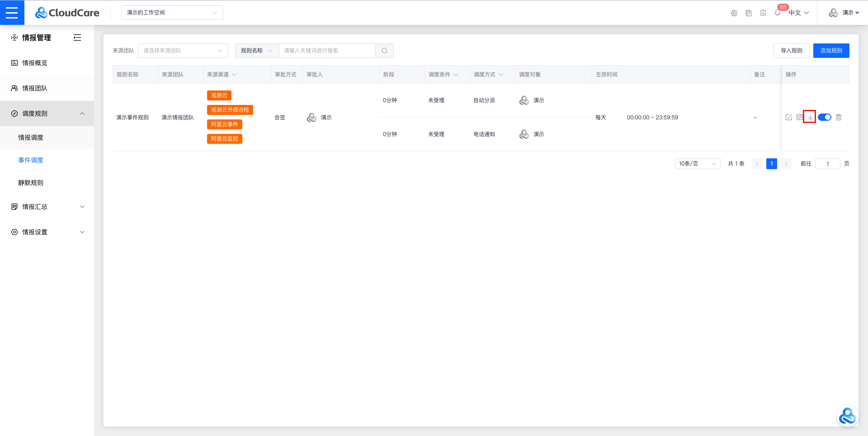Disable the 演示事件规则 enable switch
The width and height of the screenshot is (868, 436).
click(x=825, y=117)
